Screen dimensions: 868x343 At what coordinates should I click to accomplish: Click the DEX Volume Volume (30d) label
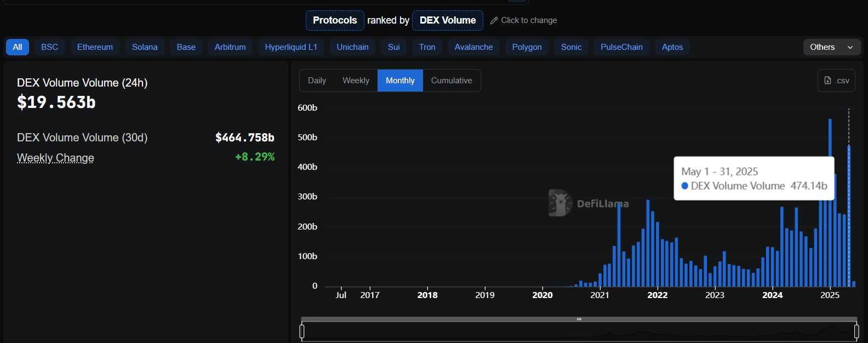82,138
